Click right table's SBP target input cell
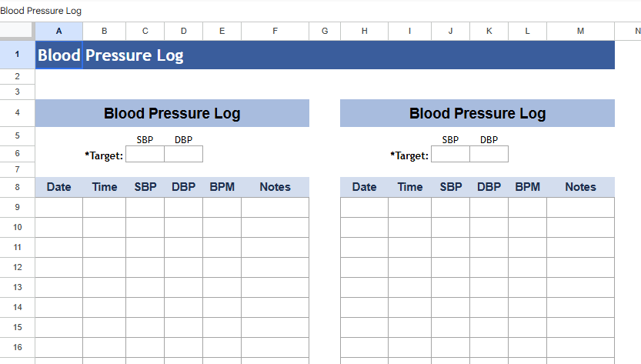Screen dimensions: 641x364 click(x=450, y=155)
